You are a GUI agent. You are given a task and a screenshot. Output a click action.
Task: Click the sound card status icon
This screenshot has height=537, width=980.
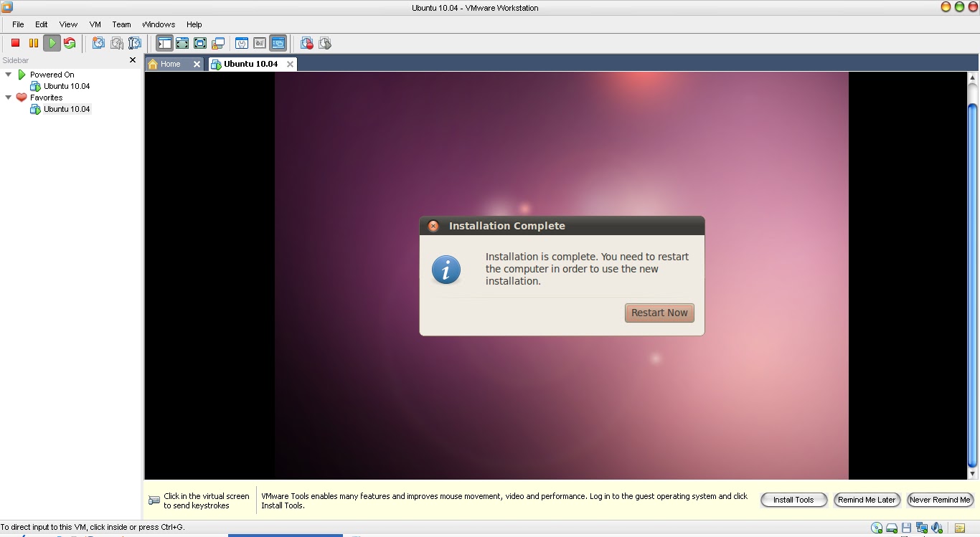point(937,528)
